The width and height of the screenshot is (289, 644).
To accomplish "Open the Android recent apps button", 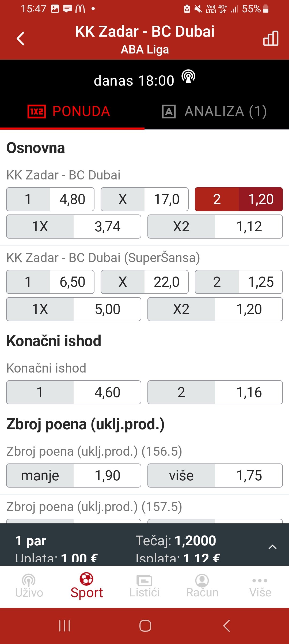I will (64, 626).
